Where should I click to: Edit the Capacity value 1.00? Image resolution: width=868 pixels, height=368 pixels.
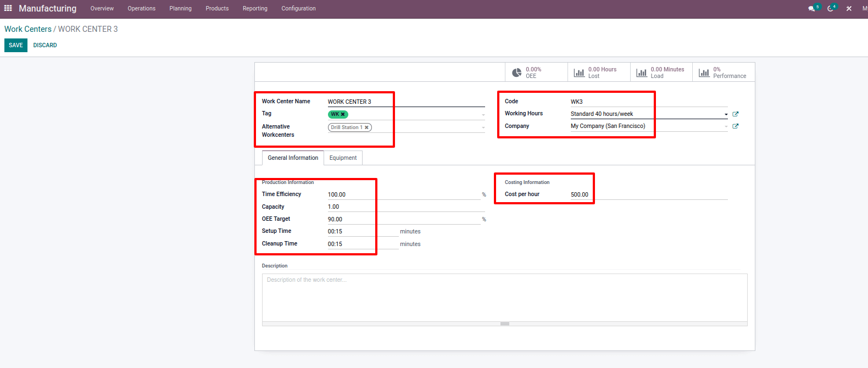pyautogui.click(x=406, y=207)
